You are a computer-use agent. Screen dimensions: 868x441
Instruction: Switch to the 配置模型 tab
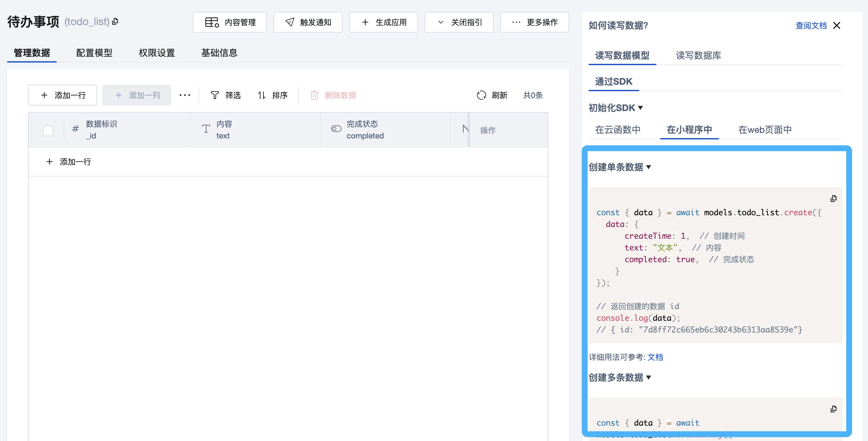tap(94, 53)
